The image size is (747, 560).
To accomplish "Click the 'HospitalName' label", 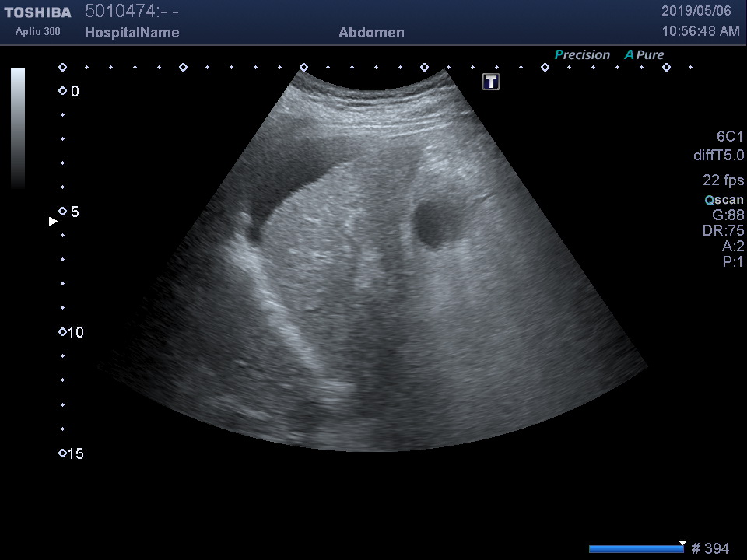I will tap(132, 33).
